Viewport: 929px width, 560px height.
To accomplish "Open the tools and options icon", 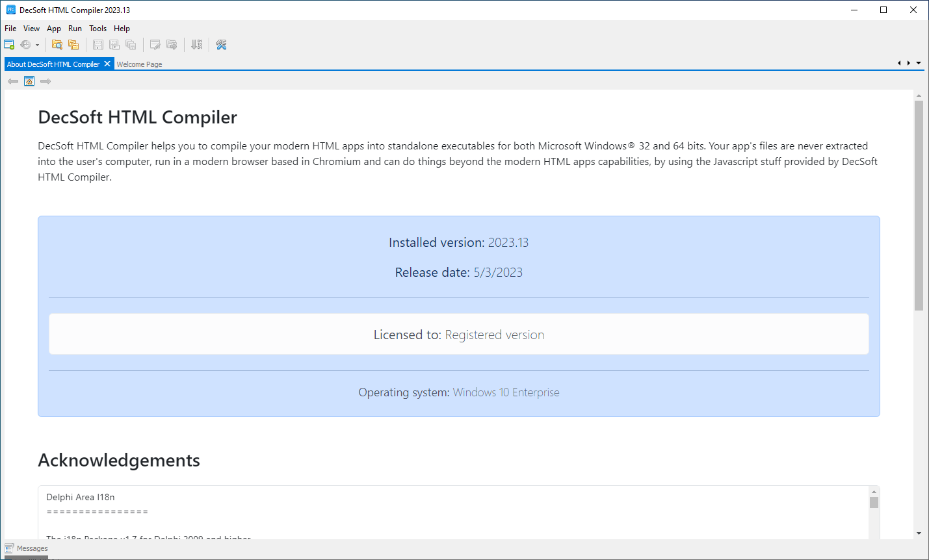I will (221, 45).
